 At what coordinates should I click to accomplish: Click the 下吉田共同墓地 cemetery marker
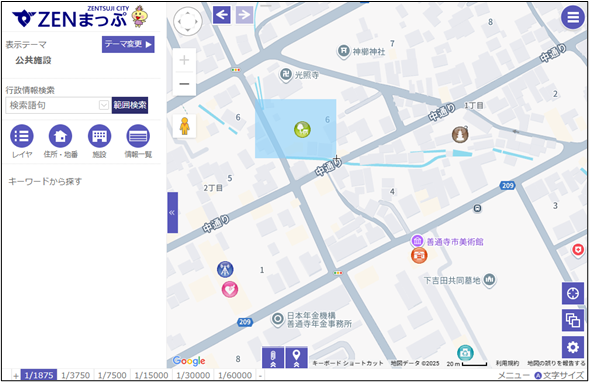(489, 280)
